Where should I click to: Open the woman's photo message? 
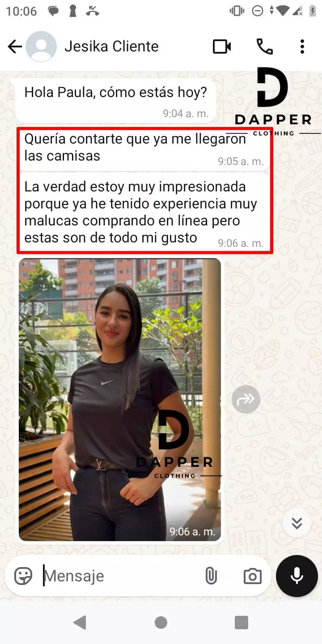tap(120, 400)
